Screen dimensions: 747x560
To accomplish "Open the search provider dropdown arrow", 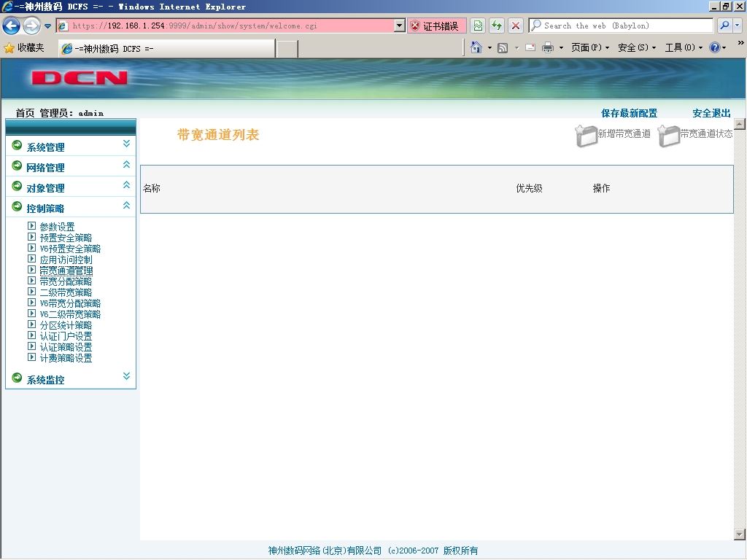I will (x=738, y=26).
